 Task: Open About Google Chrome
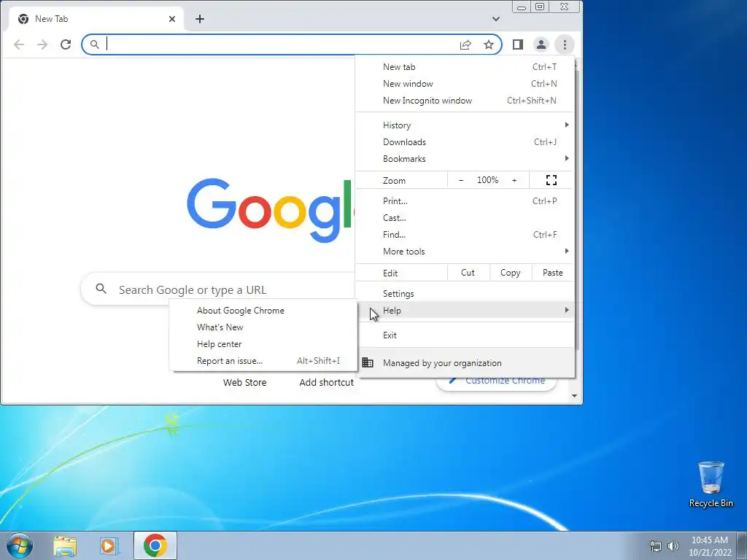click(263, 311)
